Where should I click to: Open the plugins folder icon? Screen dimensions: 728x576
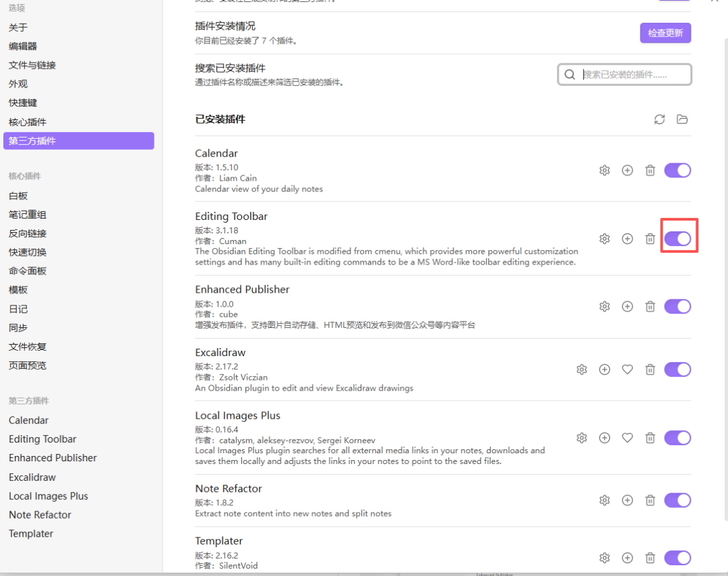pyautogui.click(x=682, y=119)
